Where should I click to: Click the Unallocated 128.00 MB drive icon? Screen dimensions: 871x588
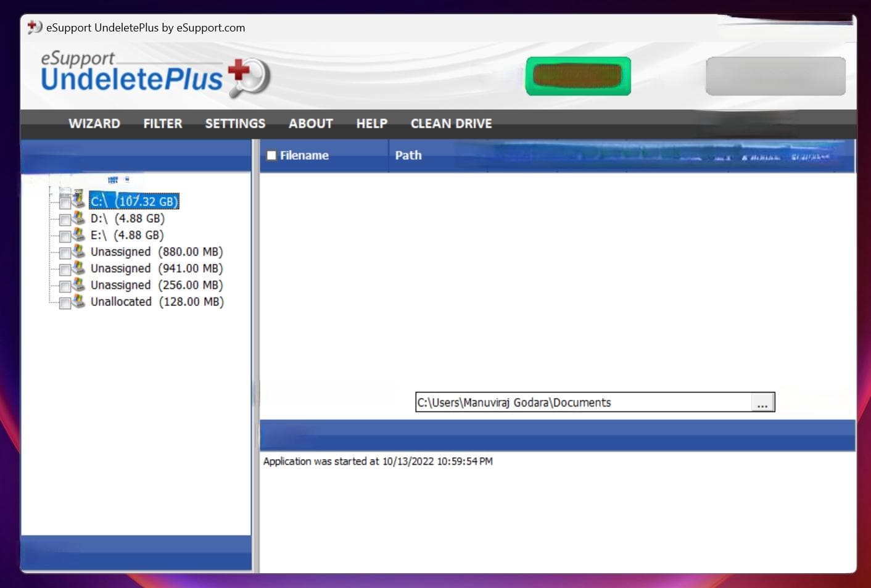pos(78,300)
